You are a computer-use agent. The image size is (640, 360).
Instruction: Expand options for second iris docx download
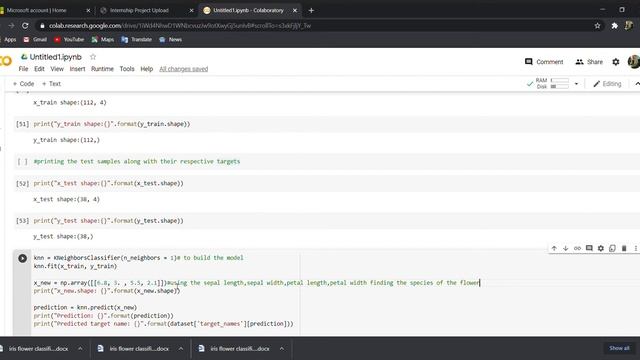(181, 349)
